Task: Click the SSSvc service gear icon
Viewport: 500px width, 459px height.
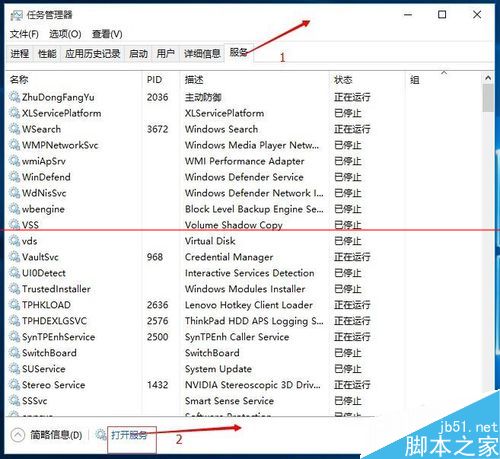Action: (x=14, y=400)
